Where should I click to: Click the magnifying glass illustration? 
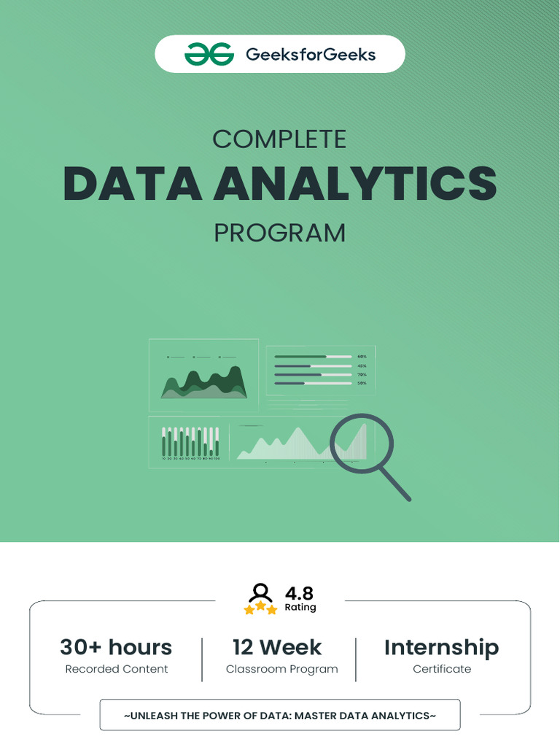pos(370,457)
